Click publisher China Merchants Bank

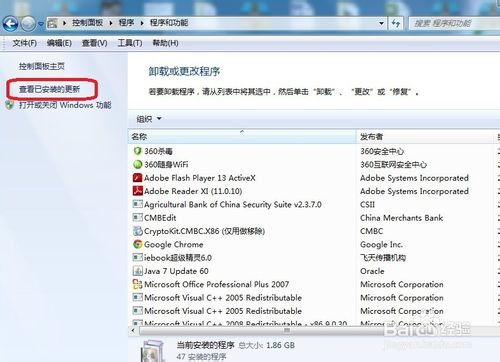click(x=401, y=218)
